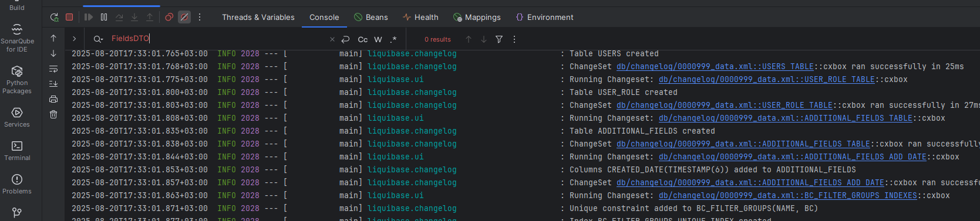Open USER_ROLE_TABLE link in ChangeSet ran line
Viewport: 980px width, 221px height.
(x=725, y=105)
